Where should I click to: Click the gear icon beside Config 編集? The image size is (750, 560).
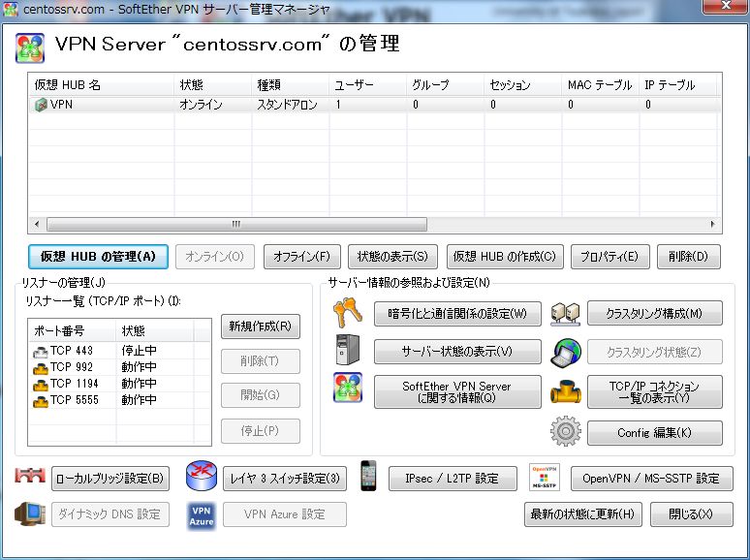coord(564,431)
